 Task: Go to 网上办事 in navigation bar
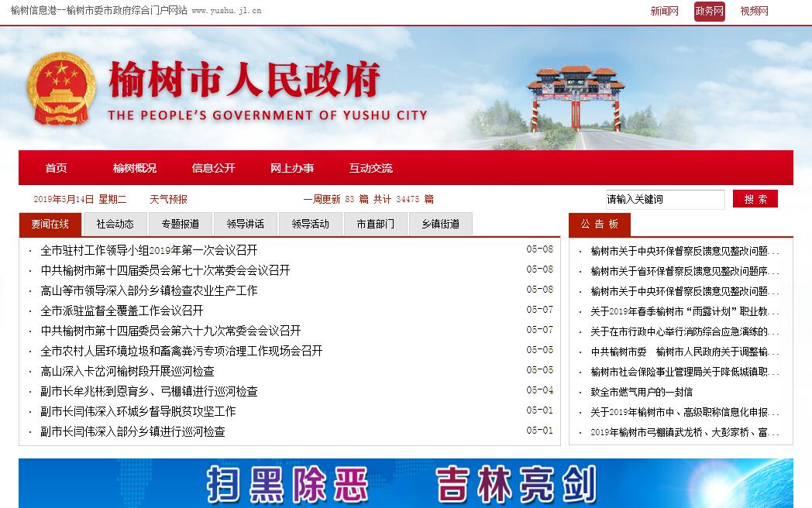[292, 168]
